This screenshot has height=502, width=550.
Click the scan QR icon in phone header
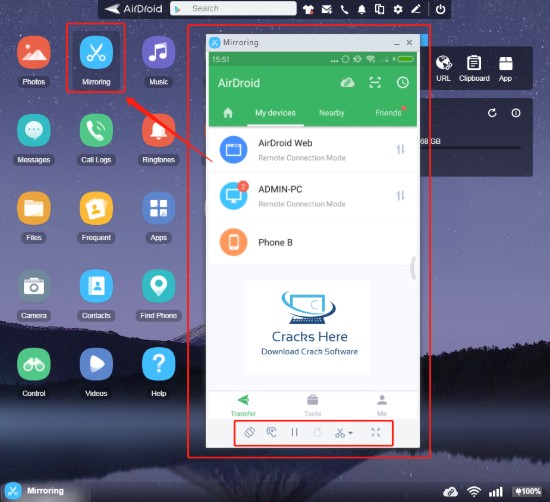tap(375, 83)
